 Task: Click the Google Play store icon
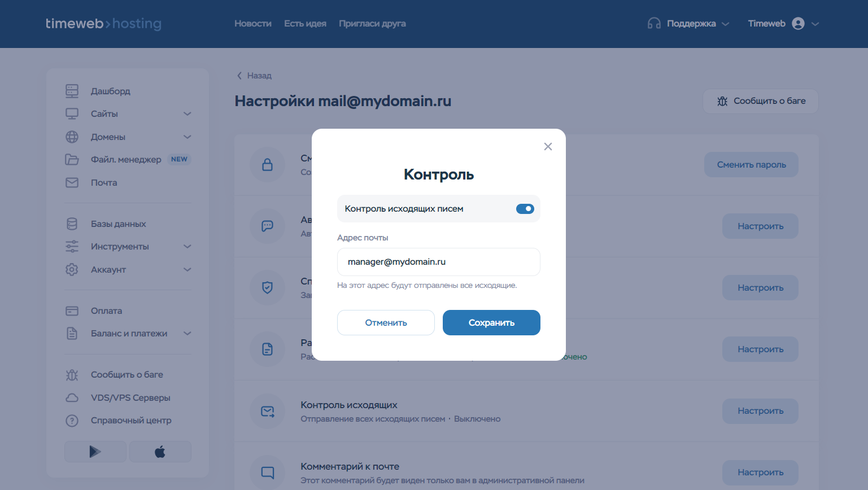(x=95, y=452)
